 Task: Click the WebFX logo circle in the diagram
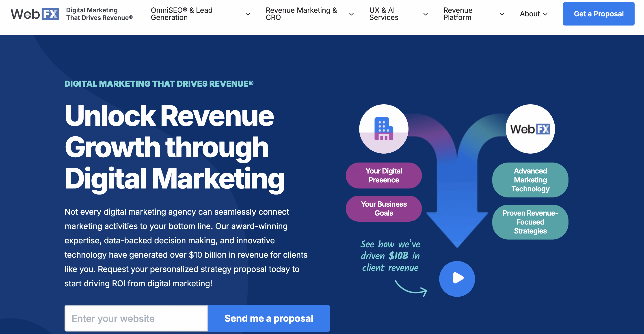pos(530,129)
